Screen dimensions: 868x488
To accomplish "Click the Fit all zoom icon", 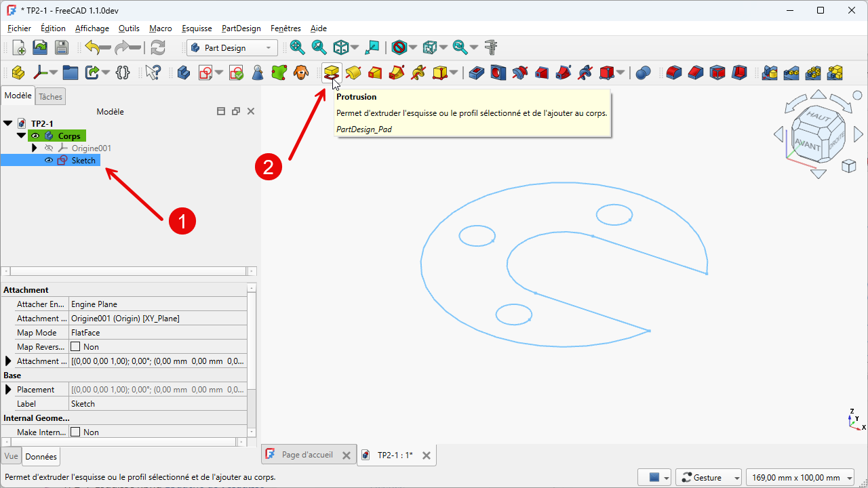I will coord(297,47).
